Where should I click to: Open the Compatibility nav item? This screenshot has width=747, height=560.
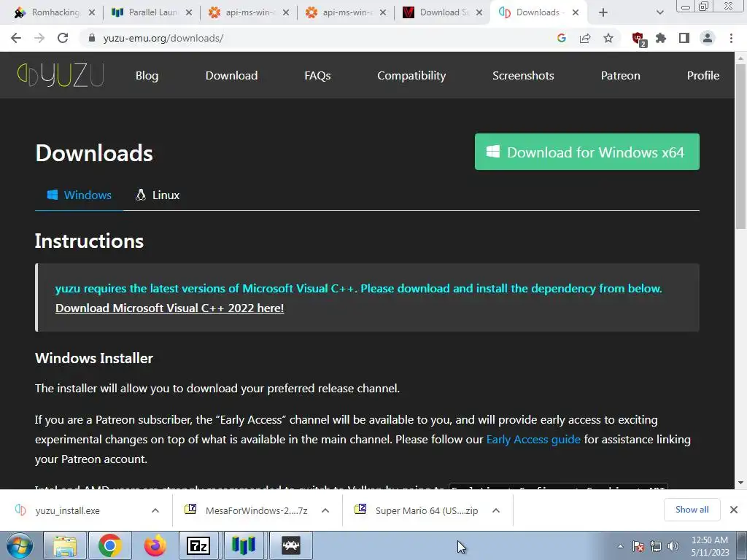point(411,76)
